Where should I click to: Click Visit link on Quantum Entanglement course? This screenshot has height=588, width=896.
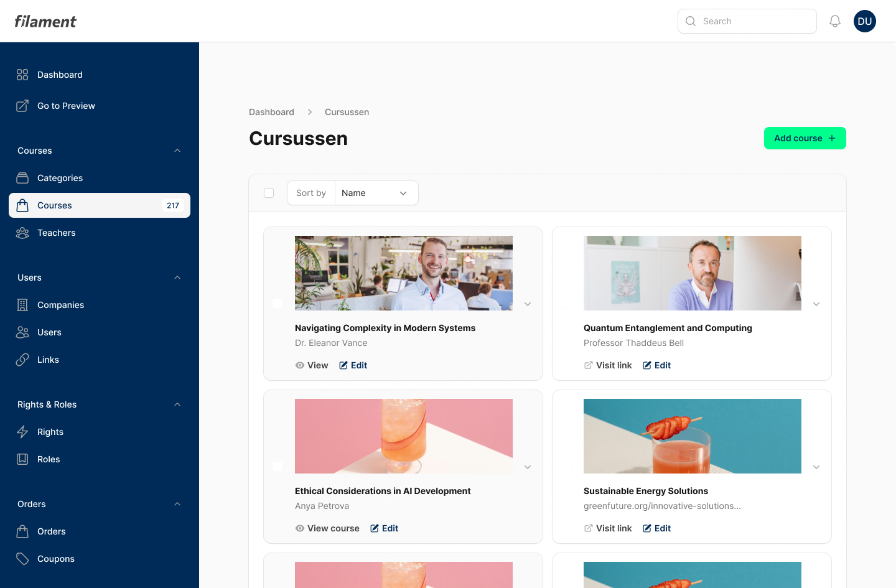pos(608,365)
